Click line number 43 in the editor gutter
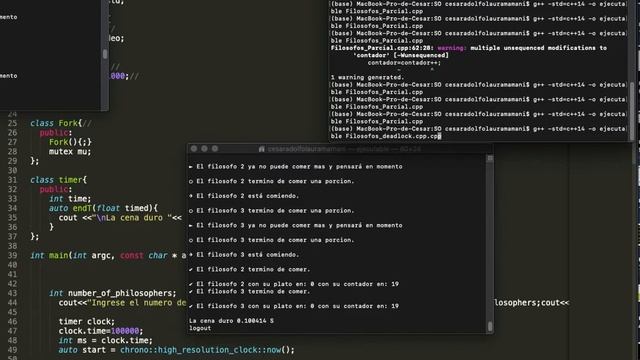 13,293
